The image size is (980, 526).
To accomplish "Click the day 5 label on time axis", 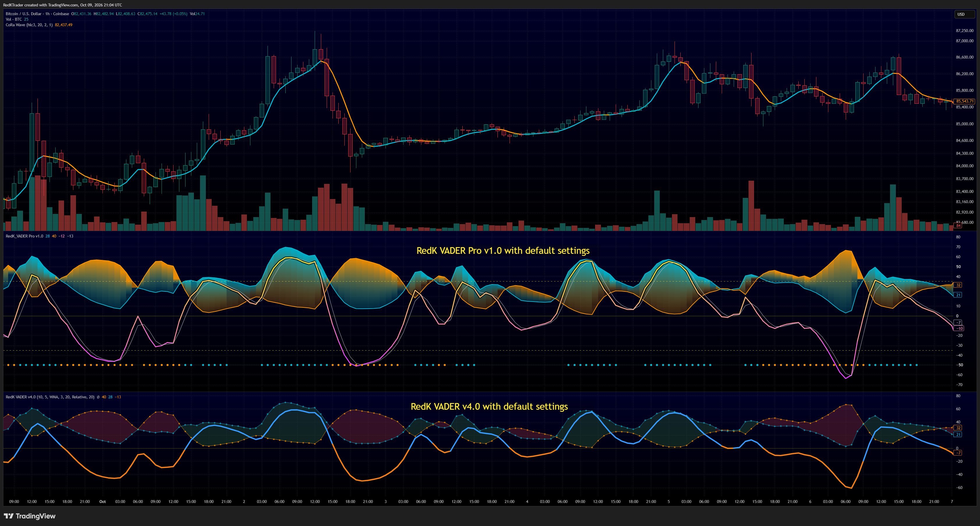I will [668, 502].
